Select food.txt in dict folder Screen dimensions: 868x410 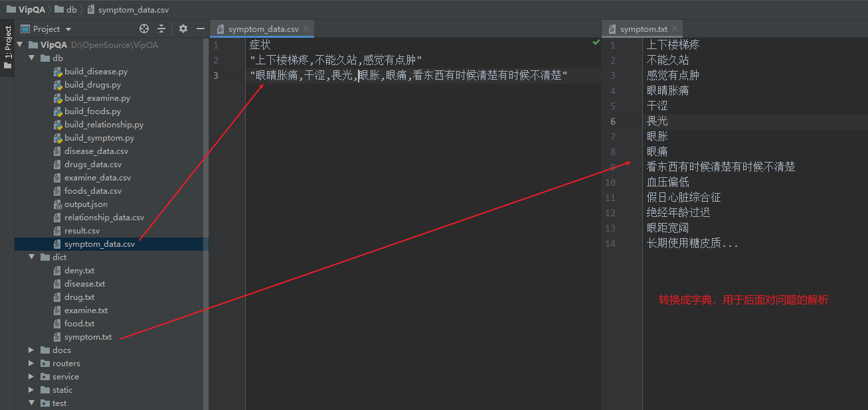pos(79,324)
